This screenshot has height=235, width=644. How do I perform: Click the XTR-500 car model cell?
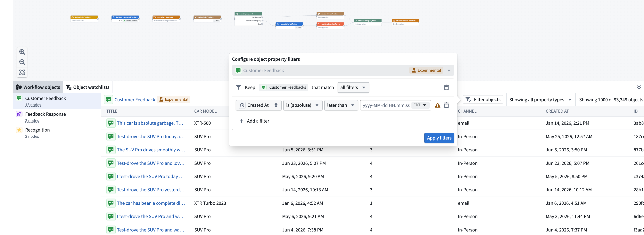(202, 123)
